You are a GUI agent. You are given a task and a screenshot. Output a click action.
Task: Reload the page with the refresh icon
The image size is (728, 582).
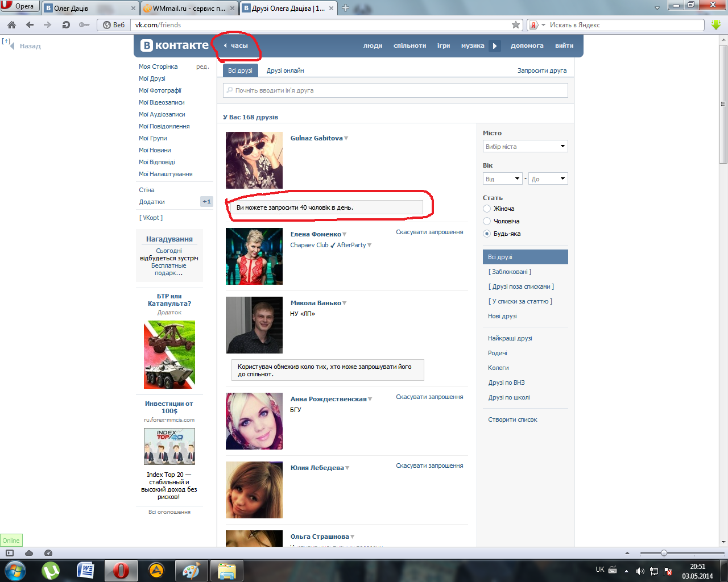66,25
